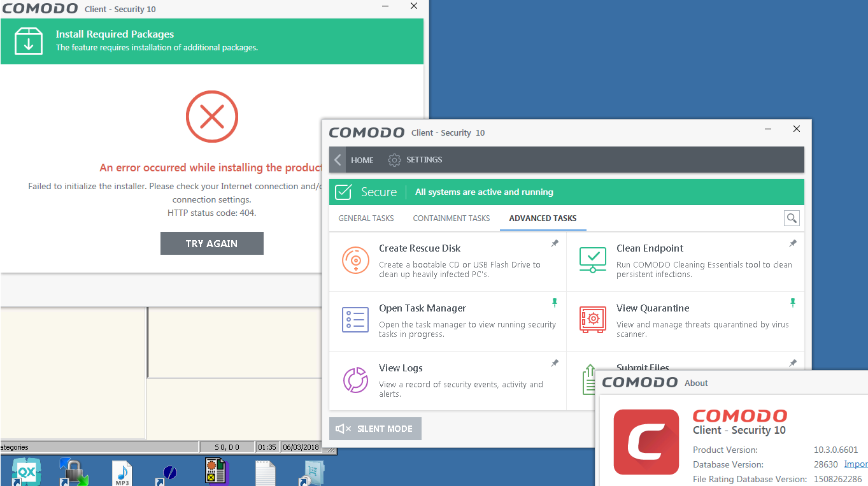Click the 01:35 status bar time
868x486 pixels.
tap(267, 447)
